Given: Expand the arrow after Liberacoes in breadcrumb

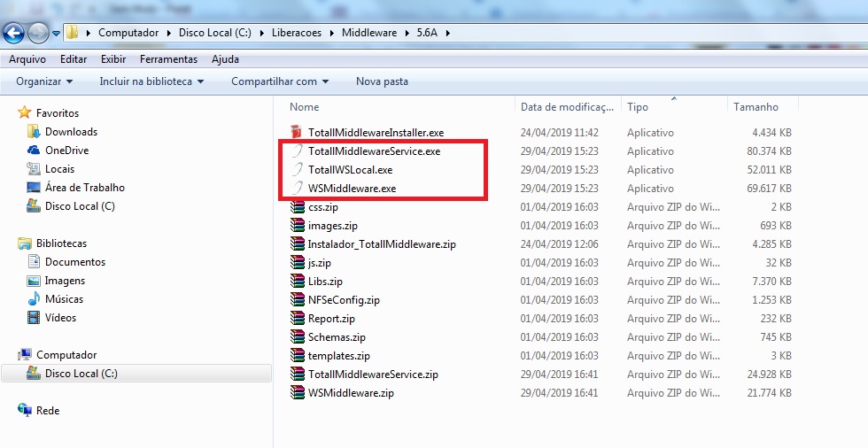Looking at the screenshot, I should coord(331,33).
